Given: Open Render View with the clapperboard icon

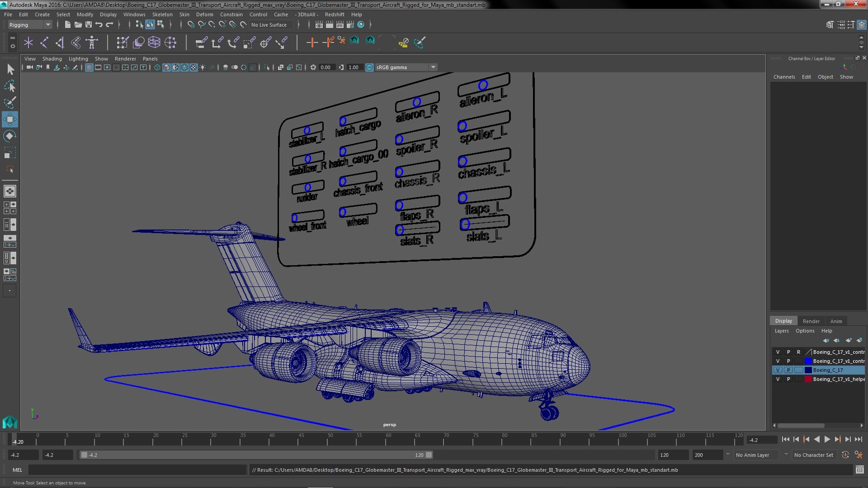Looking at the screenshot, I should coord(319,25).
